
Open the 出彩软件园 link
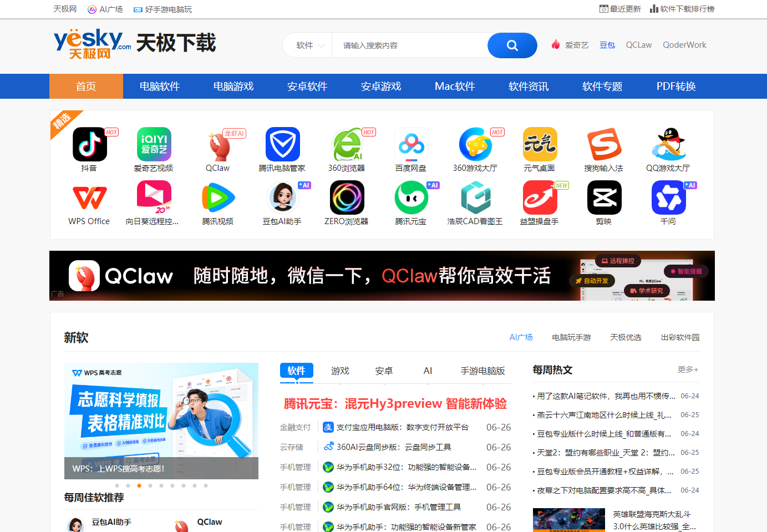point(680,337)
